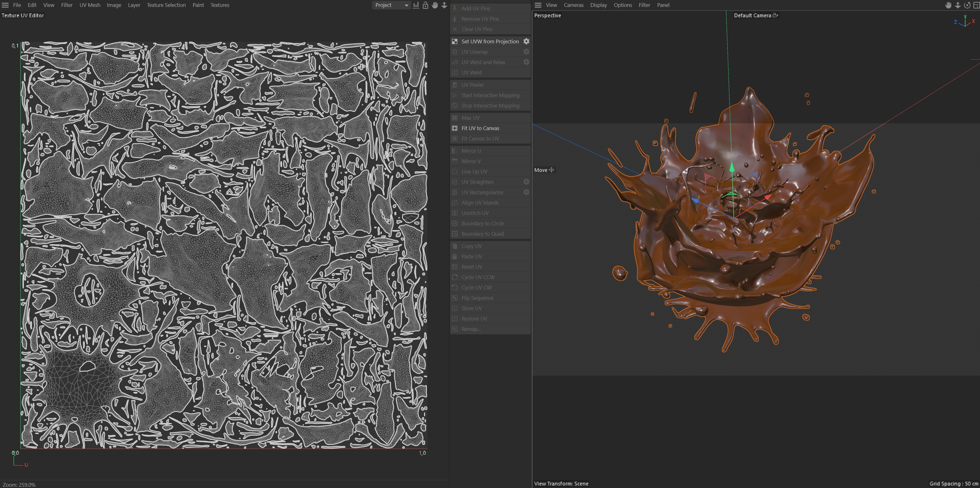Open the viewport hamburger menu icon
This screenshot has width=980, height=488.
(x=538, y=5)
